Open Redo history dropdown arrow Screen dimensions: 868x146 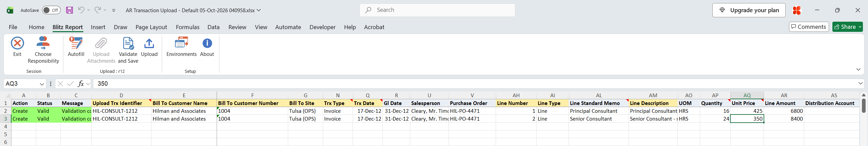[x=105, y=10]
